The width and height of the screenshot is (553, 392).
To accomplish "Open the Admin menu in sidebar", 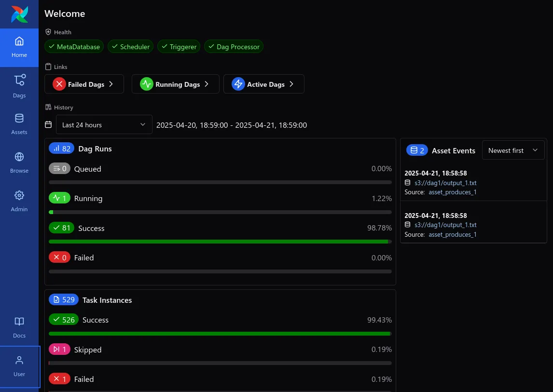I will tap(19, 201).
